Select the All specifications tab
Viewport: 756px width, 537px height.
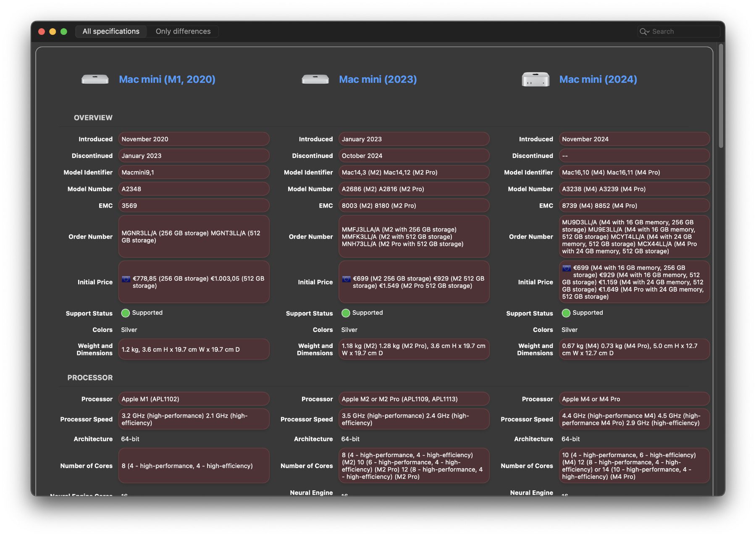(x=111, y=32)
